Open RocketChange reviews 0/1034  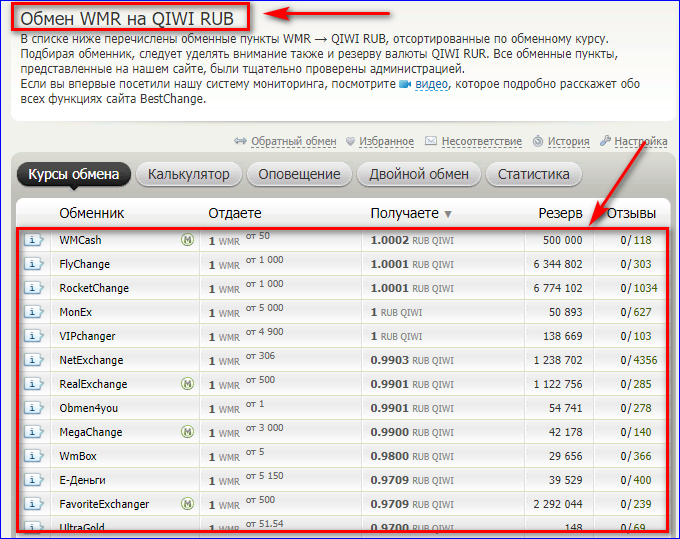(x=639, y=288)
